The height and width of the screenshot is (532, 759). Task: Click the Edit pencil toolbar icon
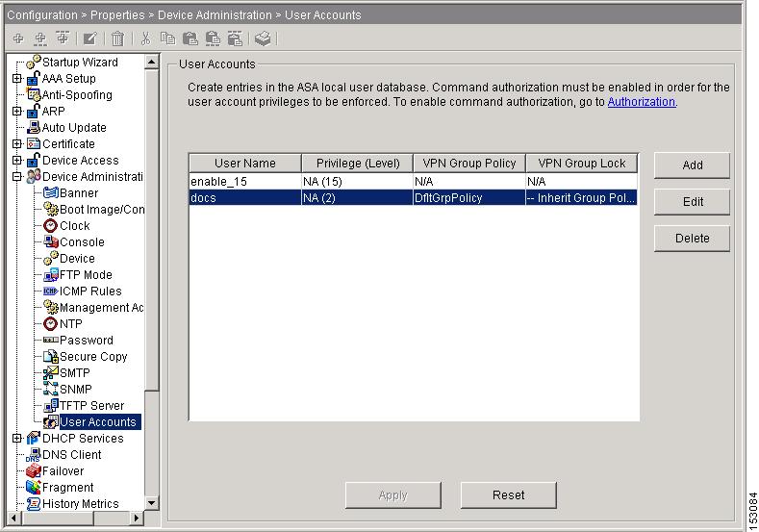coord(90,38)
